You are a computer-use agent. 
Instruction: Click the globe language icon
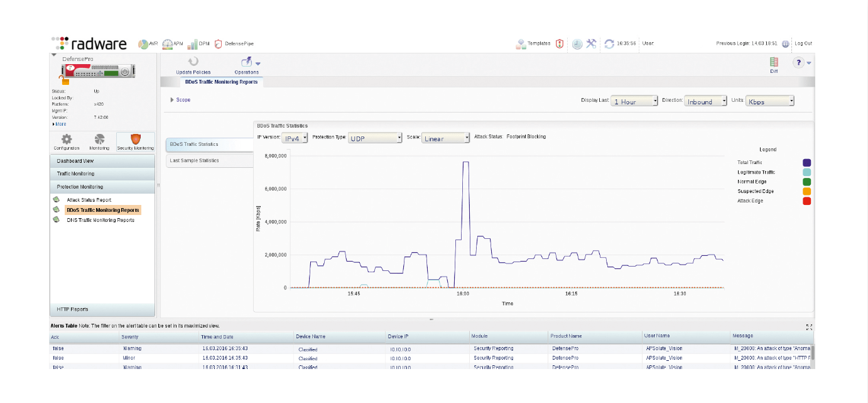tap(786, 44)
